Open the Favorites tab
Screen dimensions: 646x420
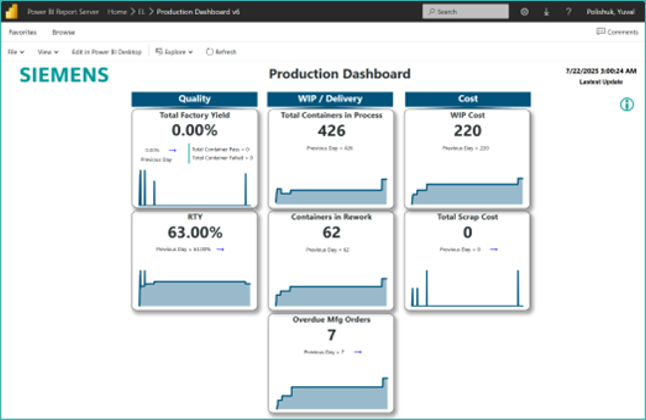pyautogui.click(x=23, y=32)
